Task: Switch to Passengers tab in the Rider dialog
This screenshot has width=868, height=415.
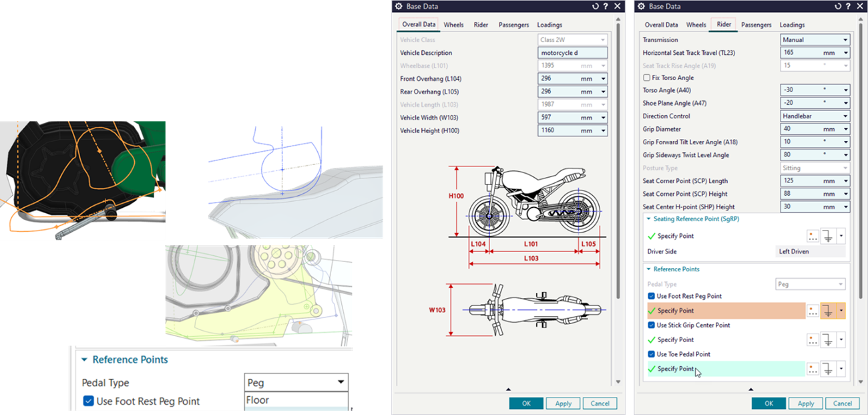Action: tap(756, 25)
